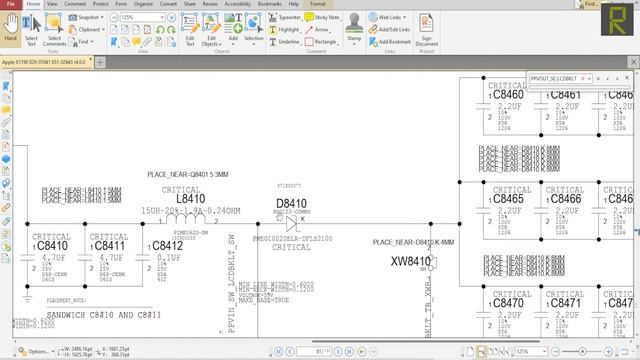
Task: Choose the Select Comments tool
Action: [54, 30]
